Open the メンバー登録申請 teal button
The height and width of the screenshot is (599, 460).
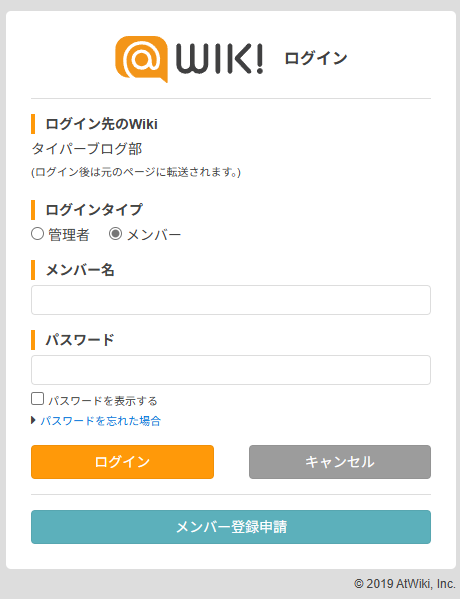231,527
